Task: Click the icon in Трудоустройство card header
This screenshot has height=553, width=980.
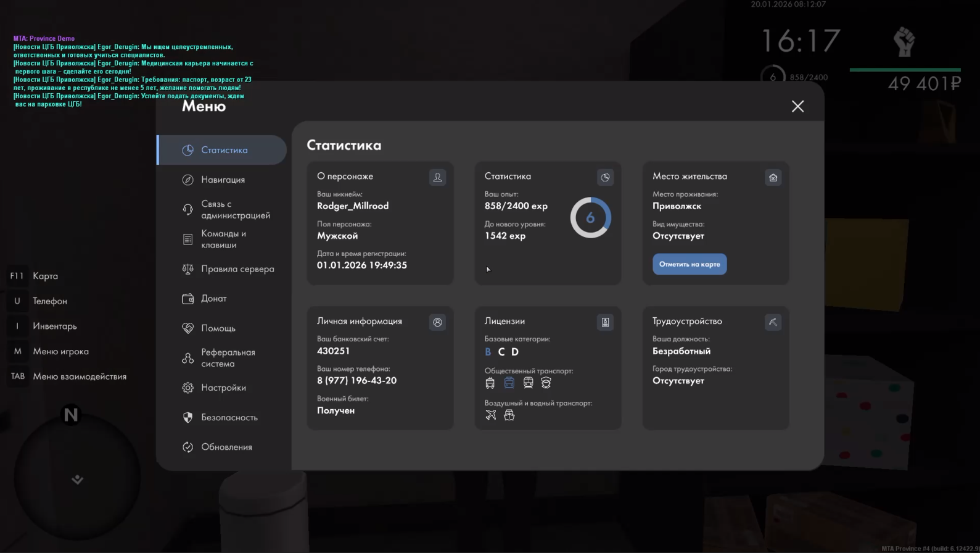Action: pos(773,322)
